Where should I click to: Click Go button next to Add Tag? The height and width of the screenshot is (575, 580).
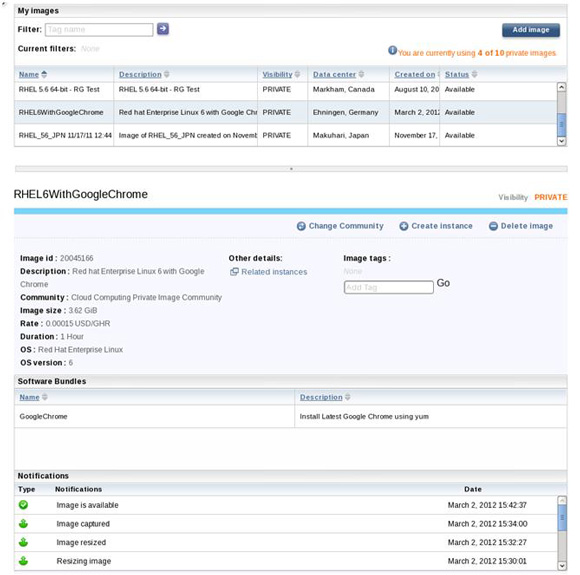443,283
